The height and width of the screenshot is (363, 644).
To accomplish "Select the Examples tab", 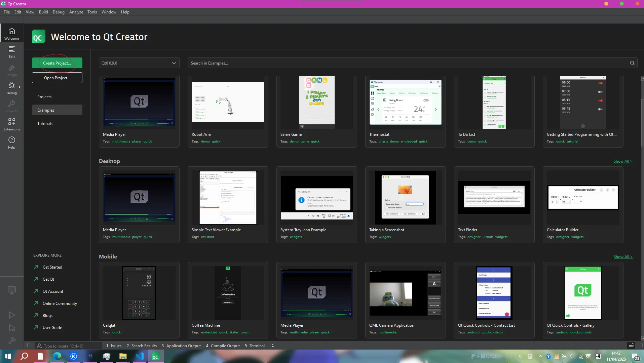I will click(x=57, y=110).
